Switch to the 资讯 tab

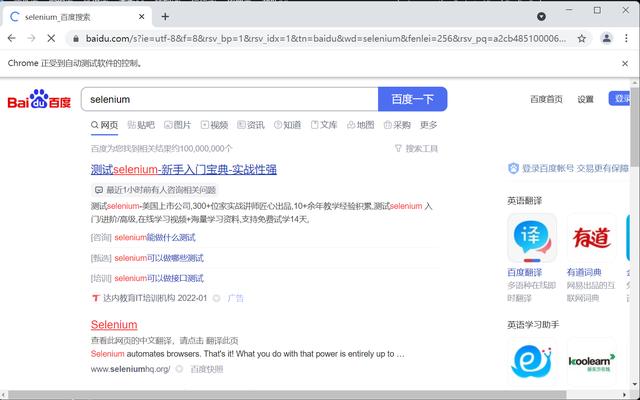pos(251,125)
